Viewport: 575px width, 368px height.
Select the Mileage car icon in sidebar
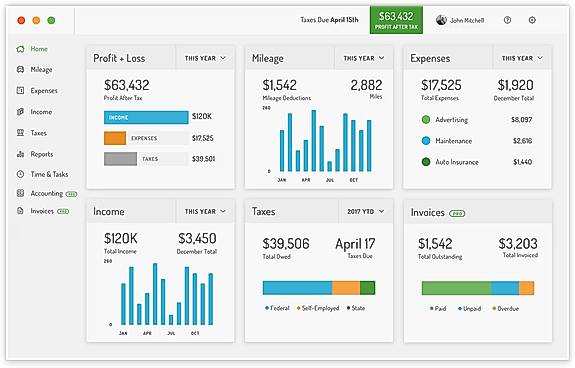pyautogui.click(x=21, y=69)
